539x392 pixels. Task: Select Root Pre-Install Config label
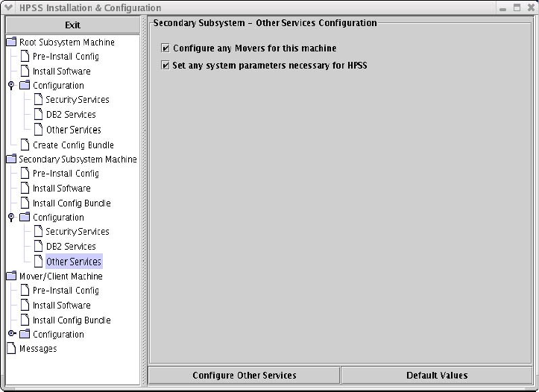[x=66, y=57]
